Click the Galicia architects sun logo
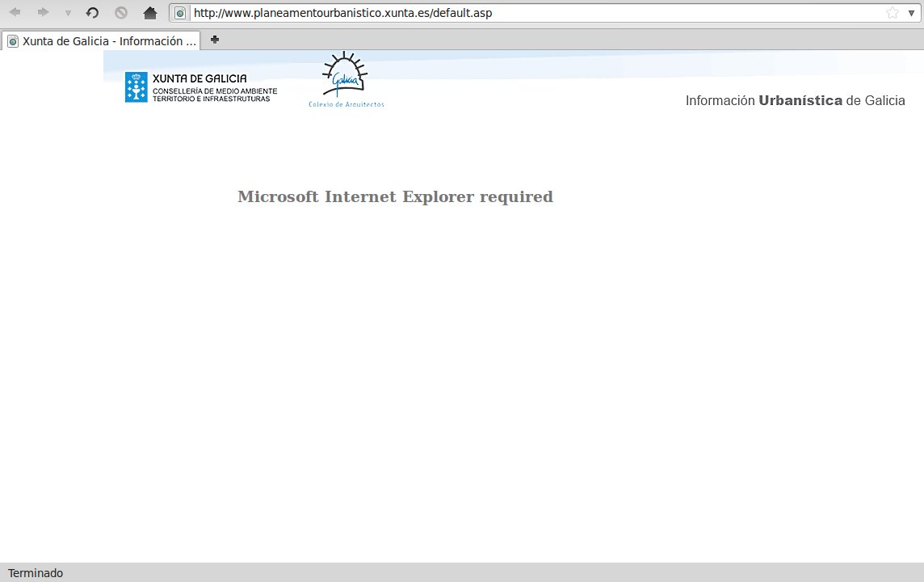Image resolution: width=924 pixels, height=582 pixels. click(346, 75)
